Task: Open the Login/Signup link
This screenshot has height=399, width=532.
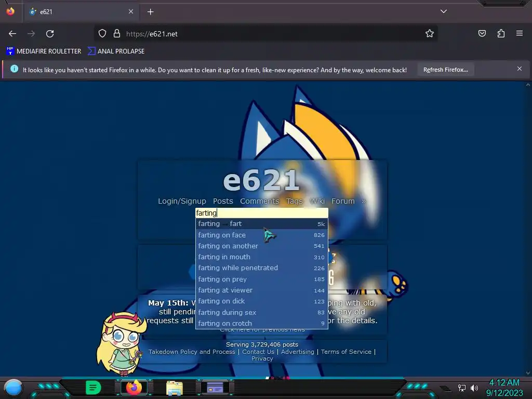Action: click(x=182, y=201)
